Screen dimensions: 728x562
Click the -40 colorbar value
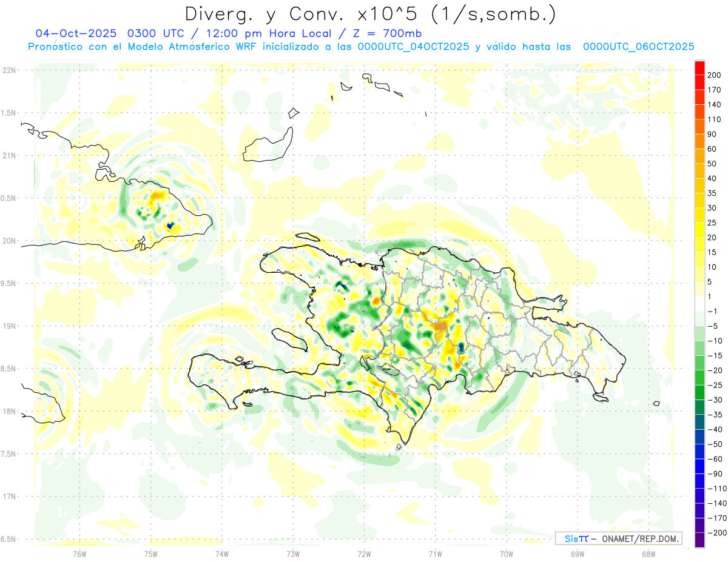coord(714,429)
